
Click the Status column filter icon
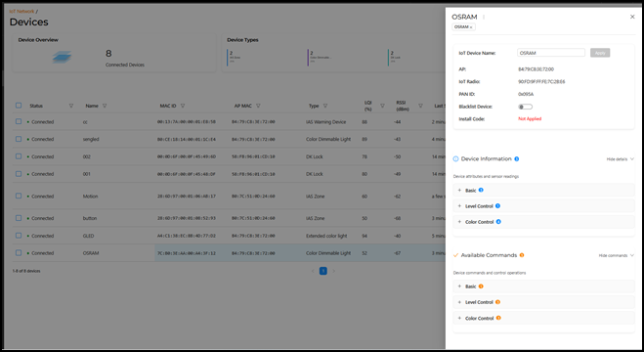[x=71, y=106]
